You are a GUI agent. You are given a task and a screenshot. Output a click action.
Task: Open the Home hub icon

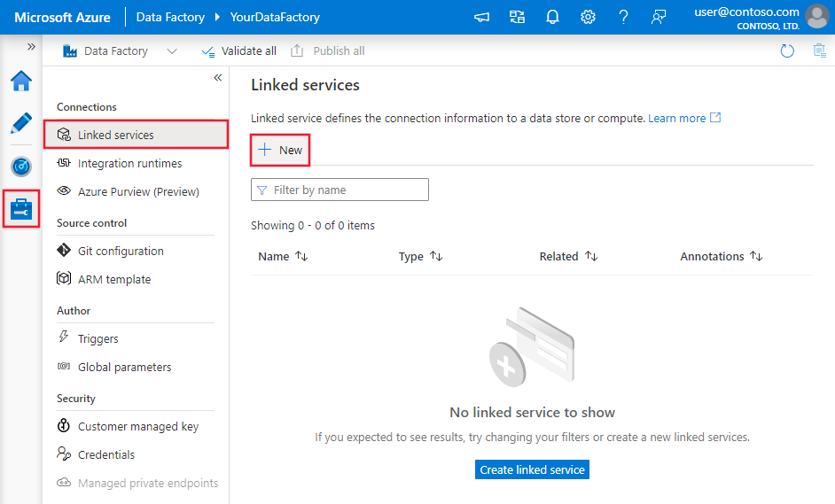[x=21, y=81]
